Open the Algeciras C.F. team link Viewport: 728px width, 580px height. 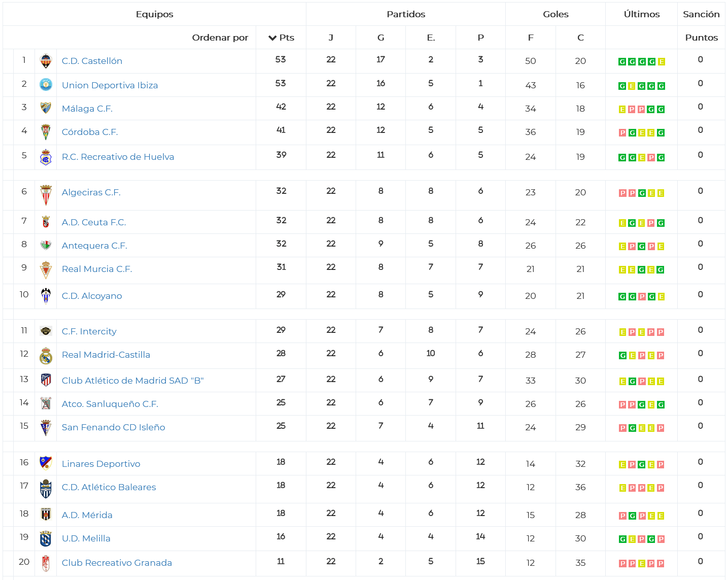[91, 192]
